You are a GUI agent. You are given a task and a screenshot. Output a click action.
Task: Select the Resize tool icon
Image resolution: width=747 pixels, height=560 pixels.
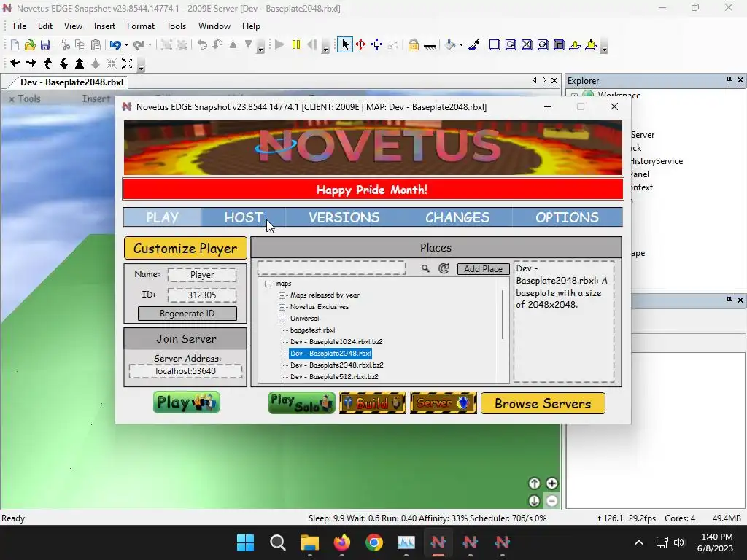click(377, 44)
